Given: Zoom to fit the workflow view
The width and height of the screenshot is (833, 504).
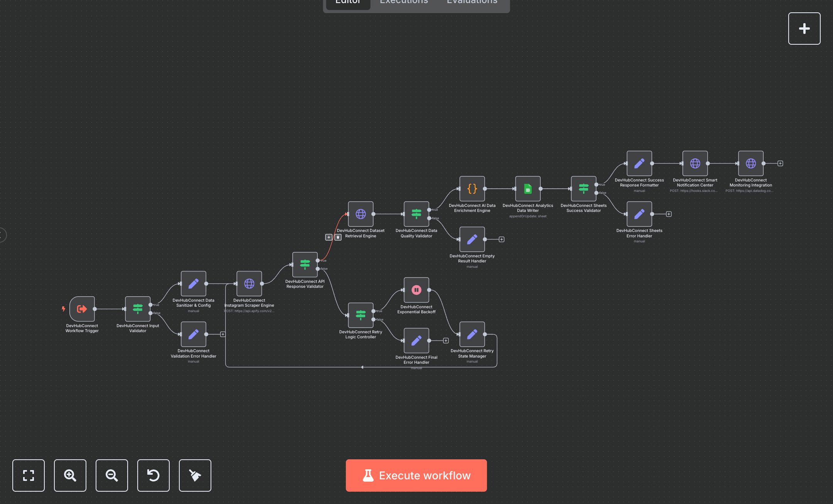Looking at the screenshot, I should point(29,475).
